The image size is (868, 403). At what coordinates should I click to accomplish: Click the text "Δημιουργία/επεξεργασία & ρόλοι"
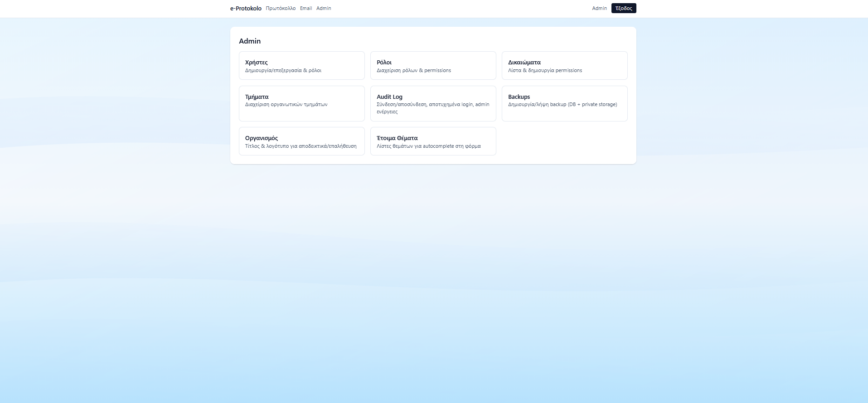click(x=283, y=71)
